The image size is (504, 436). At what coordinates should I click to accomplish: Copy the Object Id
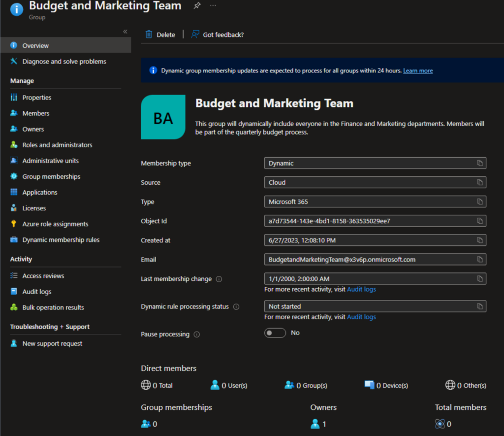coord(479,221)
